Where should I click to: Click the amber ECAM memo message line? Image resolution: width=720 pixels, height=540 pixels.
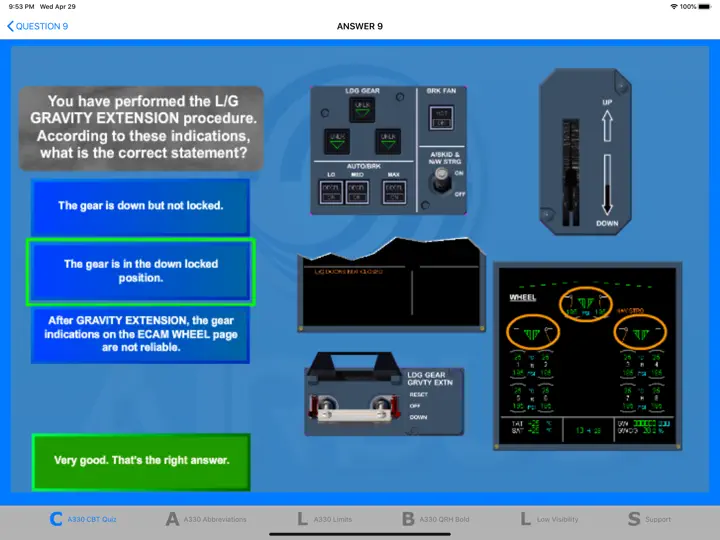coord(349,272)
